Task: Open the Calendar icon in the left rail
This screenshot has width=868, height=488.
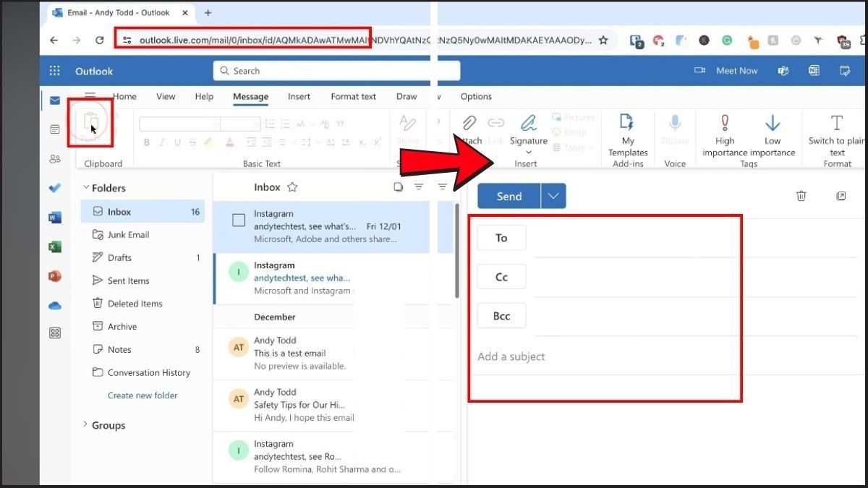Action: [x=55, y=129]
